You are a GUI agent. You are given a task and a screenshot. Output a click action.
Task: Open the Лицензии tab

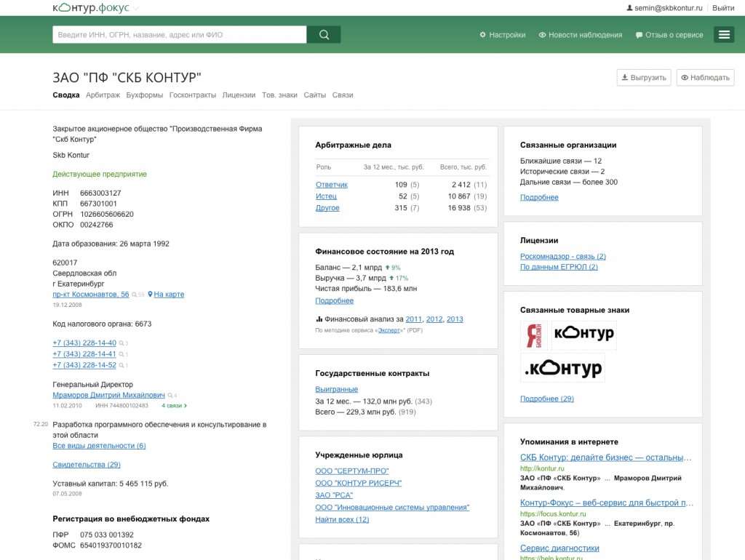tap(239, 95)
